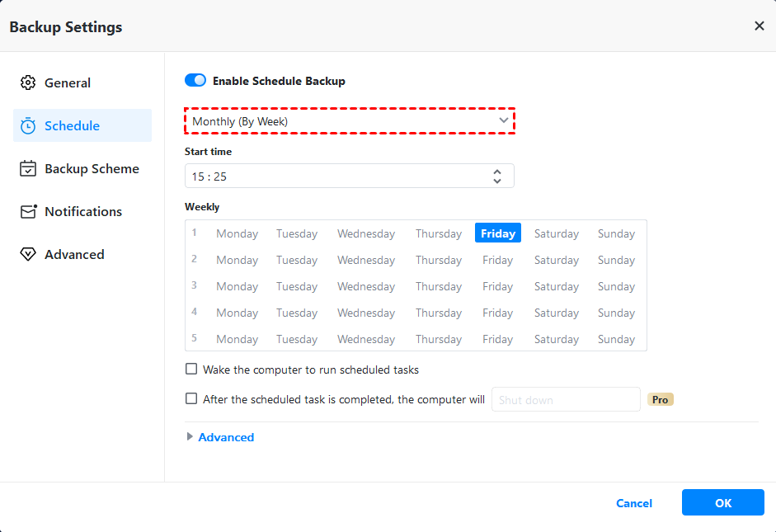The image size is (776, 532).
Task: Select Wednesday in week 3 row
Action: [x=366, y=286]
